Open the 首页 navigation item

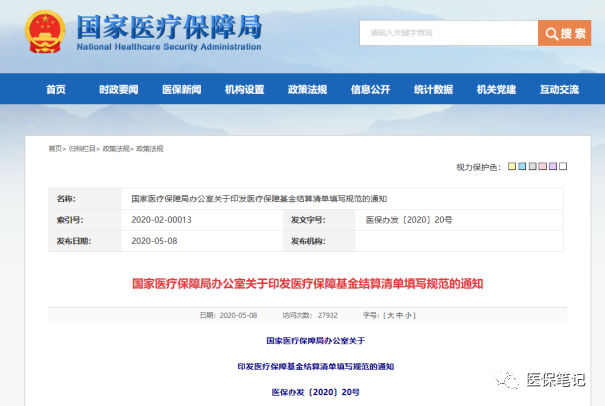[56, 90]
